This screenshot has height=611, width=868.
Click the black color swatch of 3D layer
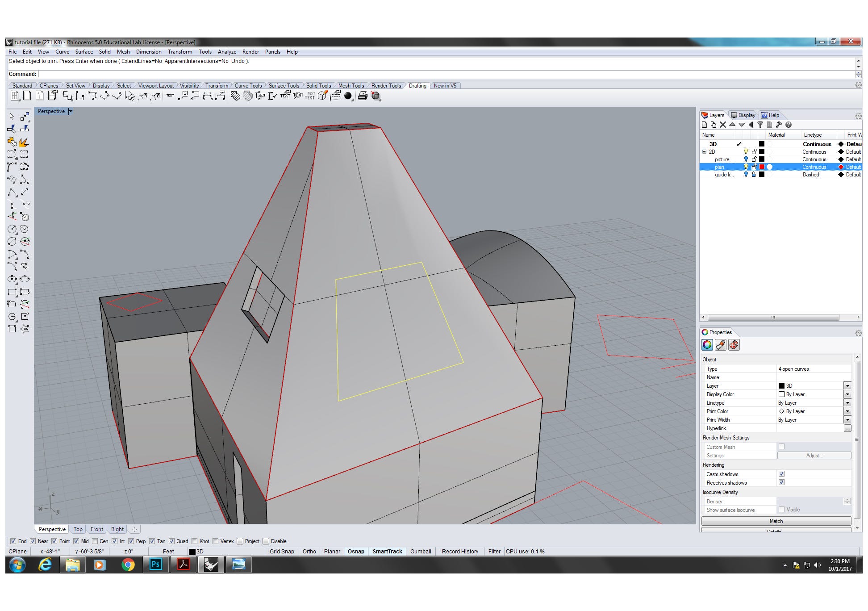(762, 144)
